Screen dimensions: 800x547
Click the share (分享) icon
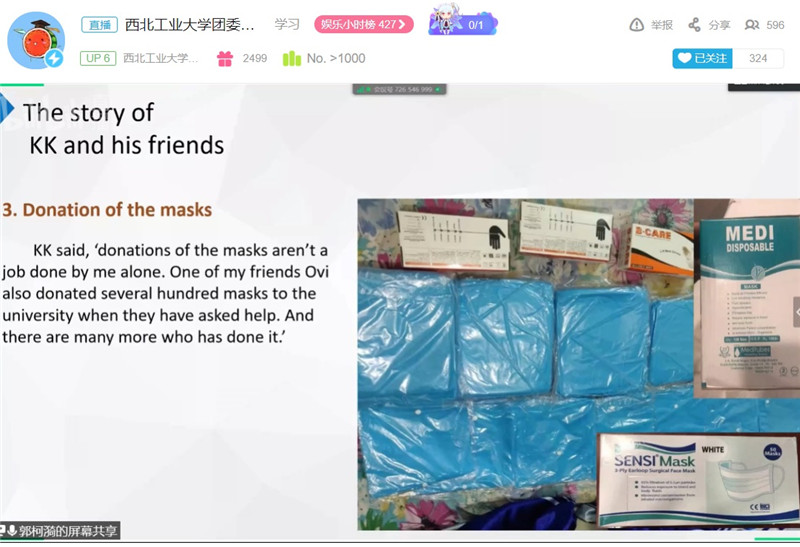[694, 24]
